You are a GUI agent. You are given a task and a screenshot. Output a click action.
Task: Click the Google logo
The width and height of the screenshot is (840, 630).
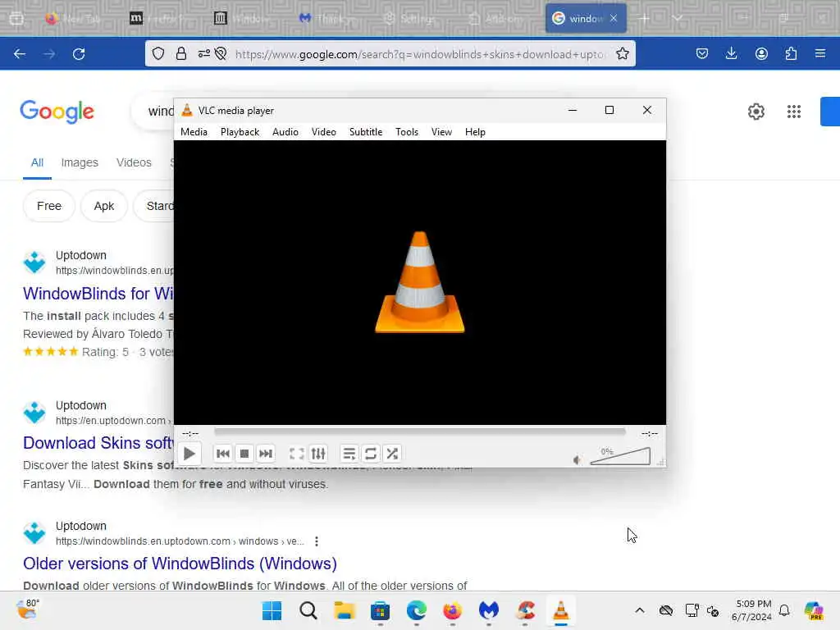[57, 112]
